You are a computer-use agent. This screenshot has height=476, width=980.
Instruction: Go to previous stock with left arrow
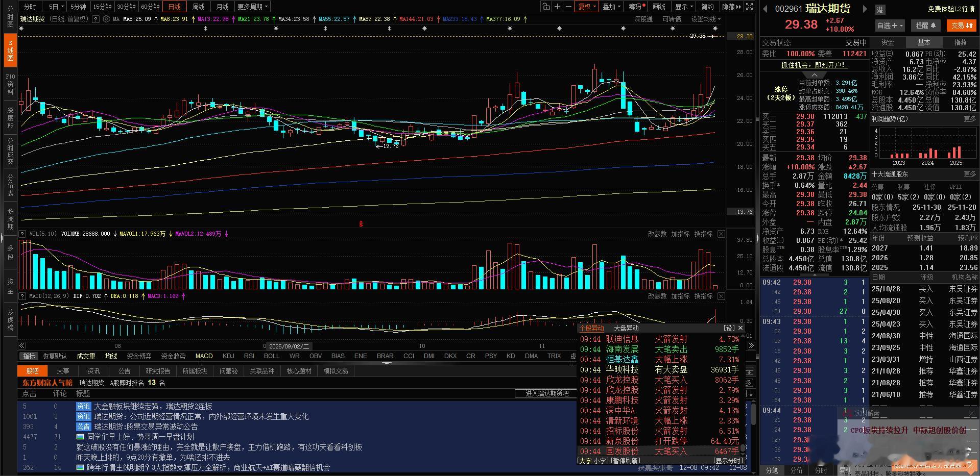[765, 9]
